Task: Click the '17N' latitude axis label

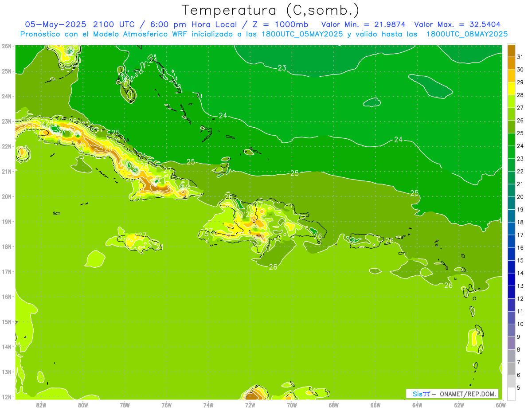Action: point(7,272)
